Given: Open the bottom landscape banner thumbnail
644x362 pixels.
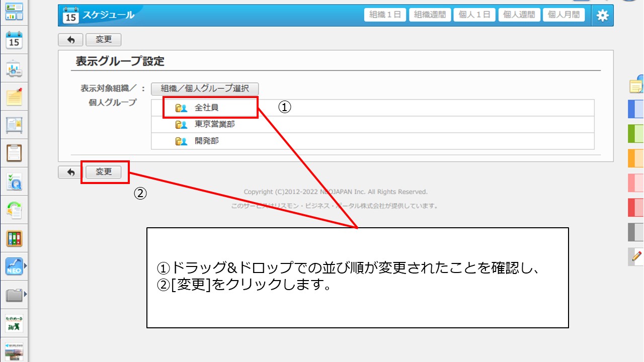Looking at the screenshot, I should (14, 350).
